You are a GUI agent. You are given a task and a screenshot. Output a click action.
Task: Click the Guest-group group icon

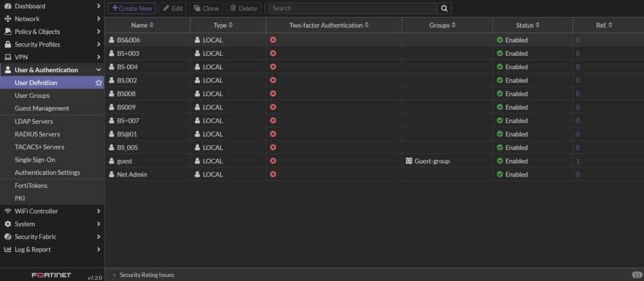pyautogui.click(x=409, y=161)
